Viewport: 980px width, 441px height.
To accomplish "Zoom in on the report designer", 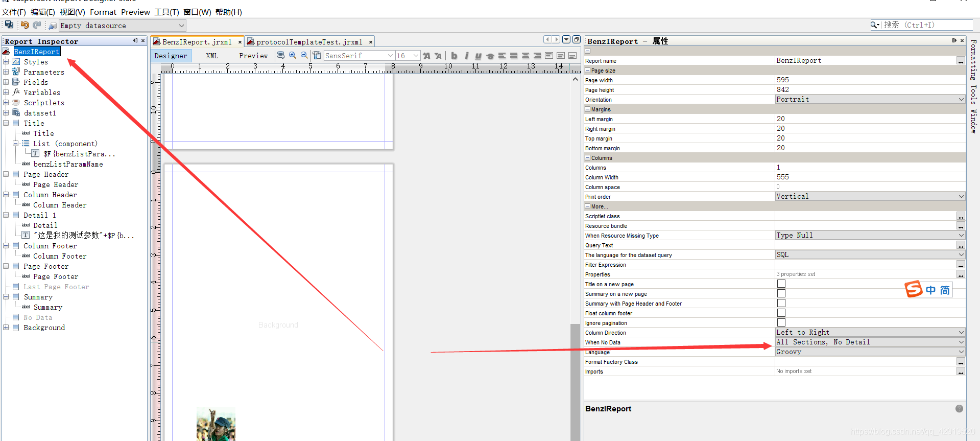I will tap(293, 55).
